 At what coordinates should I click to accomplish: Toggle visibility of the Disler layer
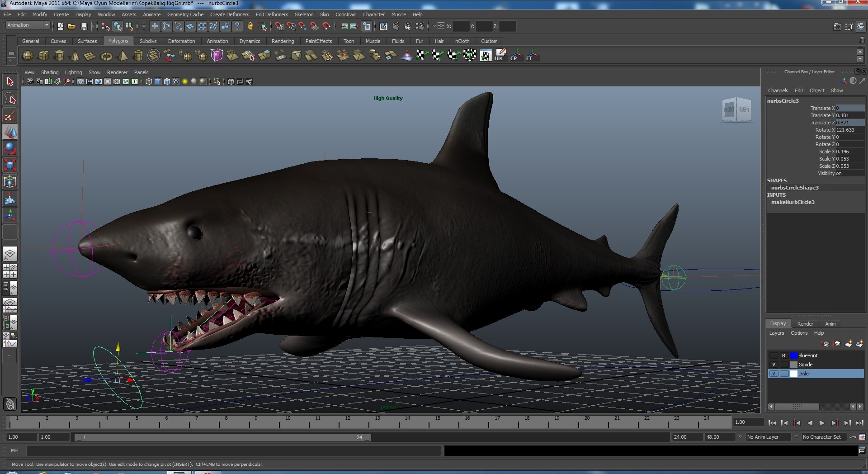tap(774, 374)
